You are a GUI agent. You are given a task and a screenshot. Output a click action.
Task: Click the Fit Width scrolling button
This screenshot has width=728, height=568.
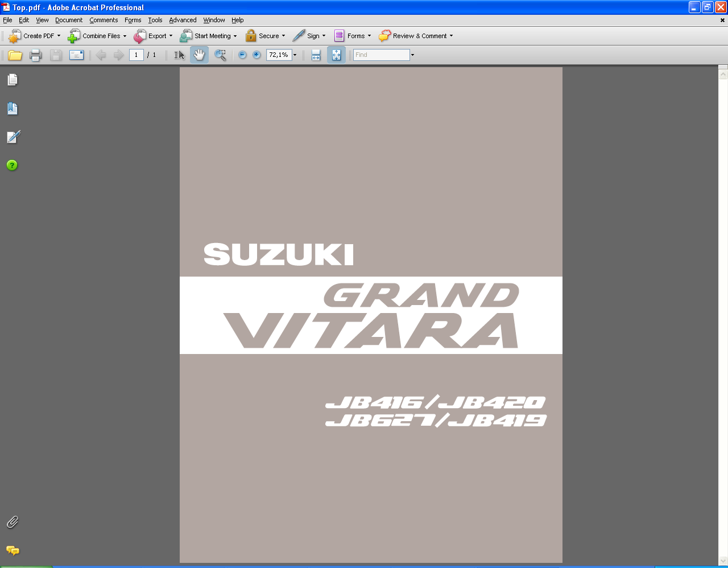[x=316, y=55]
